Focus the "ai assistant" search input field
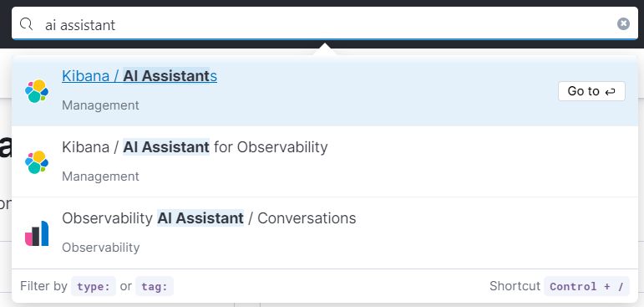 click(x=325, y=24)
